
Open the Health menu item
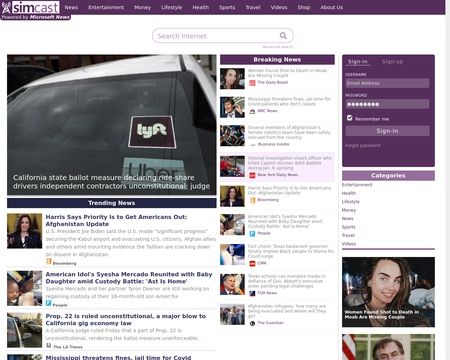coord(201,7)
